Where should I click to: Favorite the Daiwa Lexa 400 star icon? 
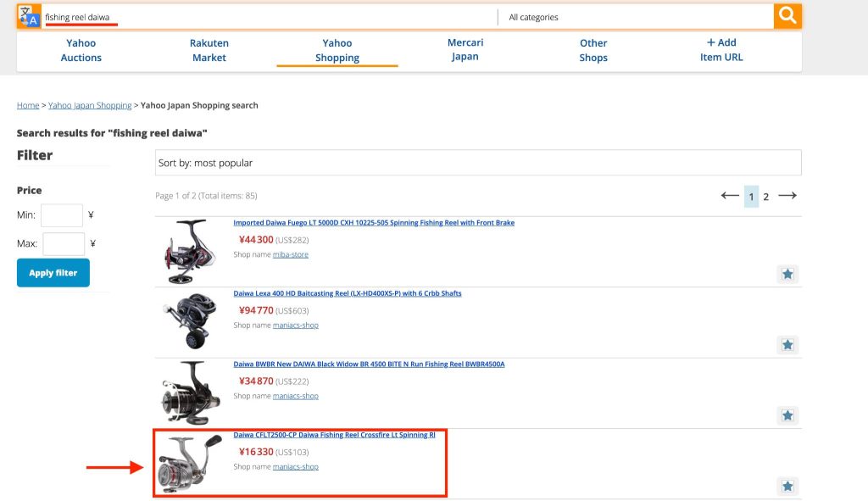[x=787, y=345]
